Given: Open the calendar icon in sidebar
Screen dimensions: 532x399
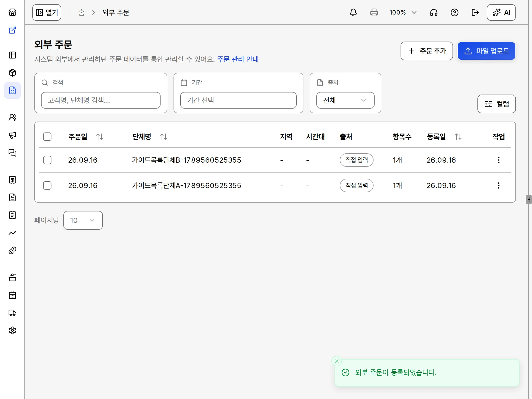Looking at the screenshot, I should pyautogui.click(x=12, y=295).
